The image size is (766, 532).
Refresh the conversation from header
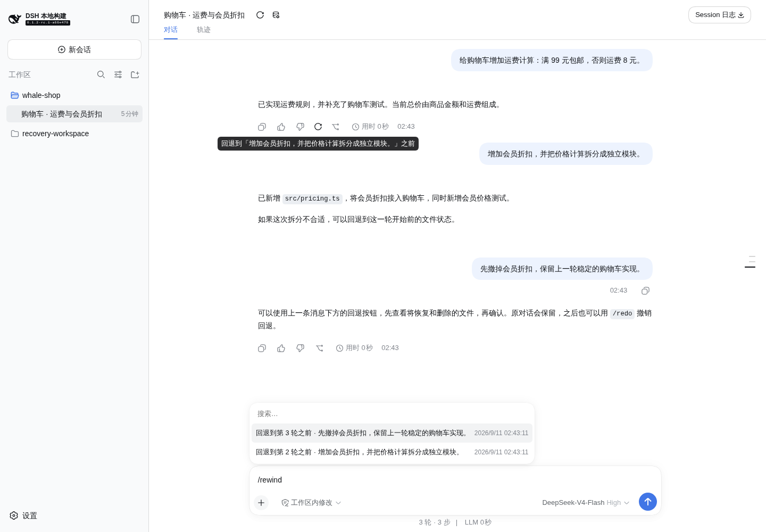click(260, 15)
